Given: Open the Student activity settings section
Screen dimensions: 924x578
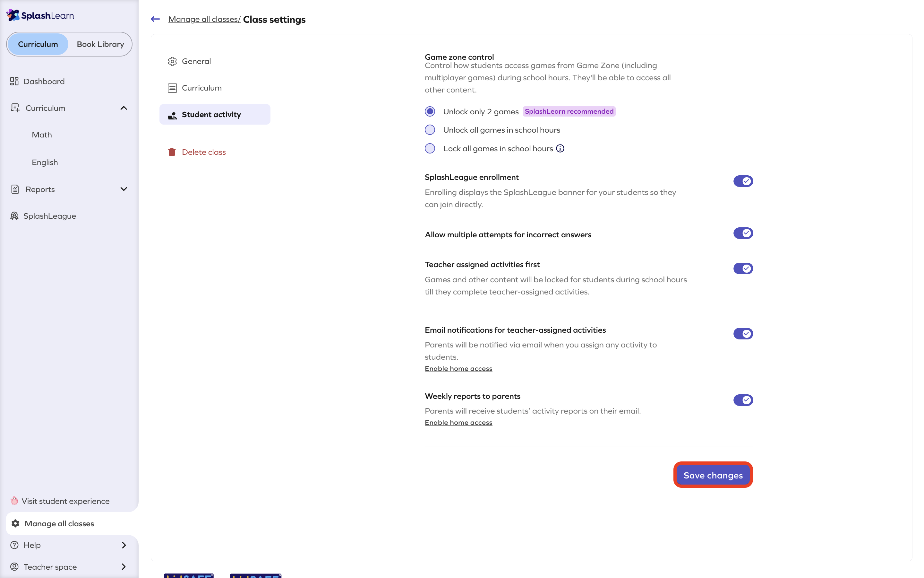Looking at the screenshot, I should click(x=215, y=115).
